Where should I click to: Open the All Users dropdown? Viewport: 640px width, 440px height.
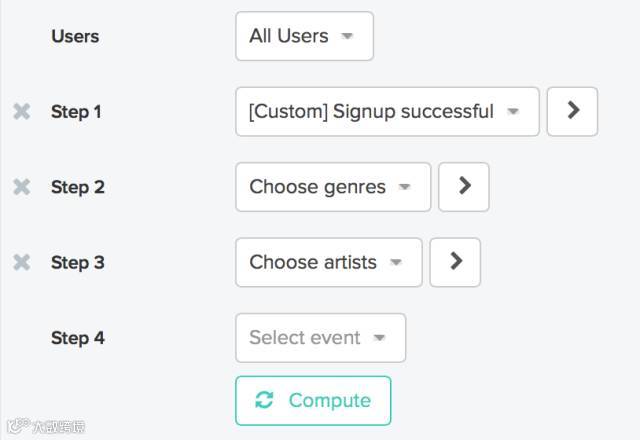coord(304,36)
